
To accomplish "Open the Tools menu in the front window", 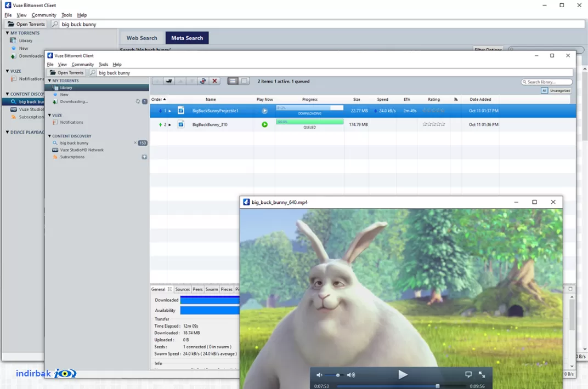I will [x=103, y=65].
